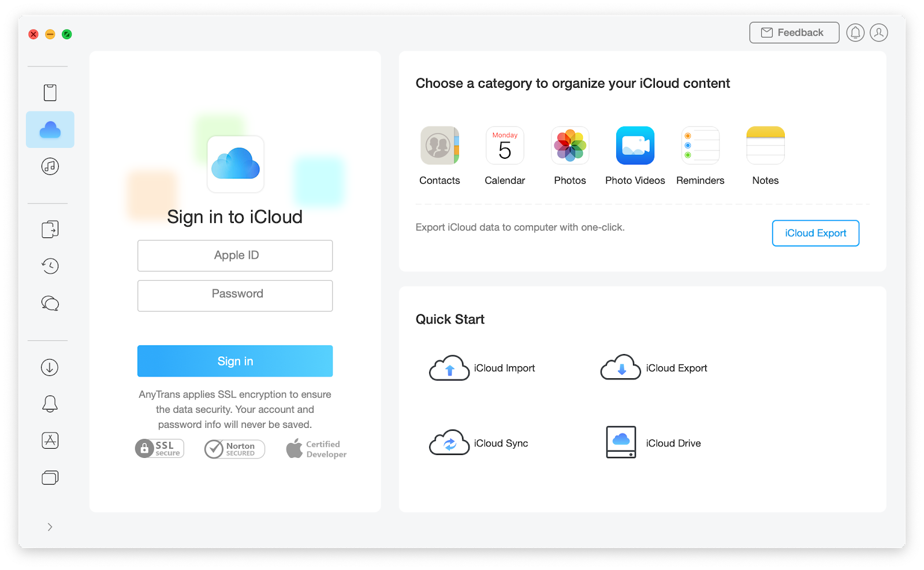Click the 'Sign in to iCloud' heading
Screen dimensions: 924x570
click(x=235, y=217)
